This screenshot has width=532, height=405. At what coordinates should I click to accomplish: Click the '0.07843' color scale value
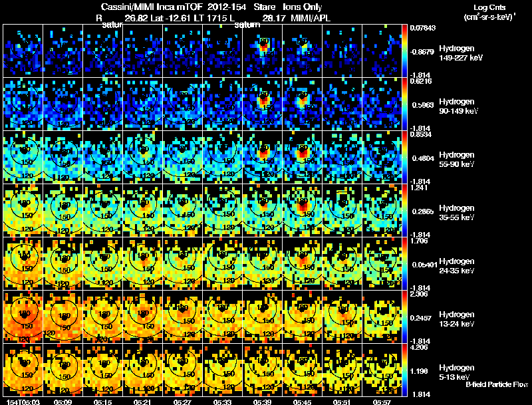point(423,28)
